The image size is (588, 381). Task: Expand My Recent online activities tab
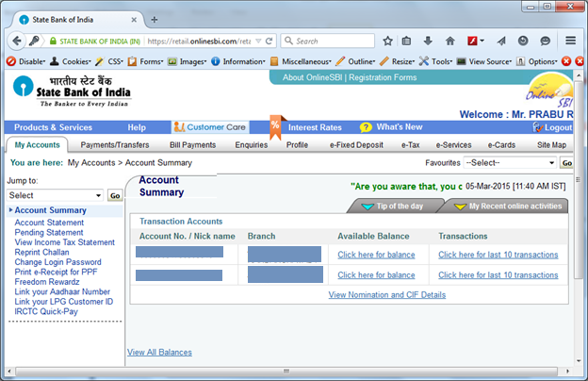[x=506, y=207]
